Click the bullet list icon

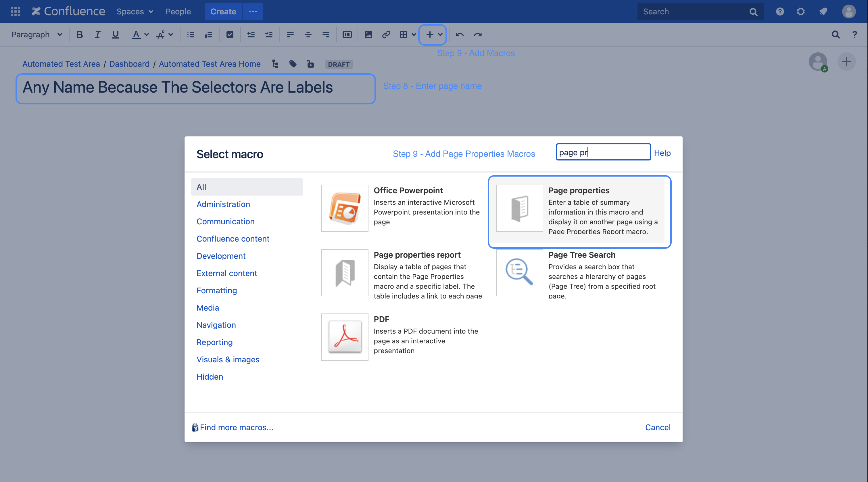191,35
